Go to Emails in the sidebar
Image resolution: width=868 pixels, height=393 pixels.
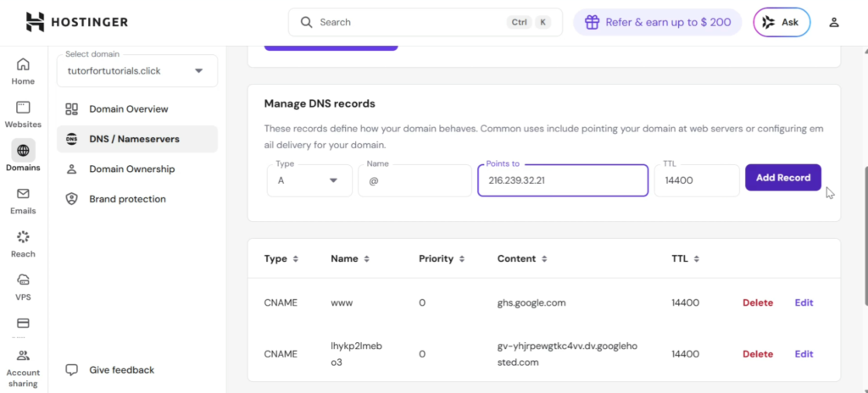(x=23, y=200)
